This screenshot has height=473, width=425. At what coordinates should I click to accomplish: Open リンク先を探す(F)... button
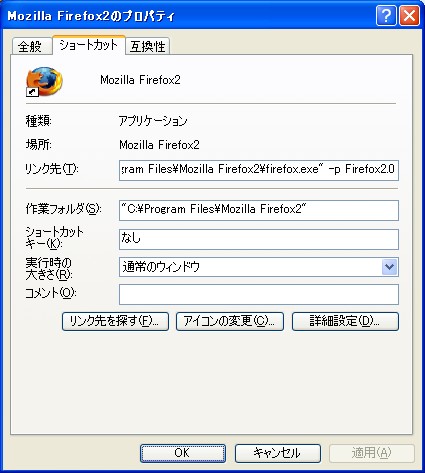115,321
